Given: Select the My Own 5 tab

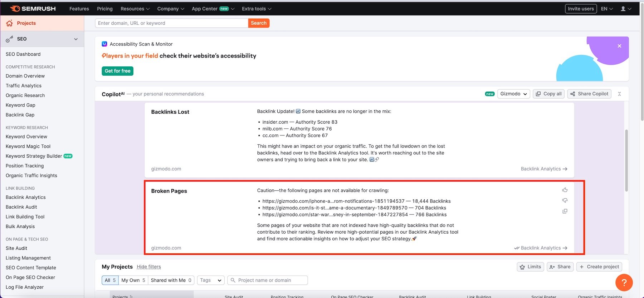Looking at the screenshot, I should [133, 280].
